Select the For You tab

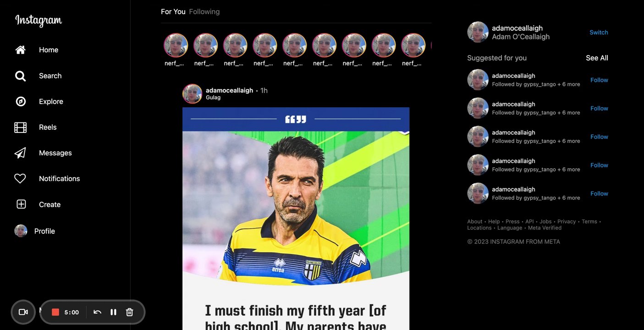pos(173,11)
